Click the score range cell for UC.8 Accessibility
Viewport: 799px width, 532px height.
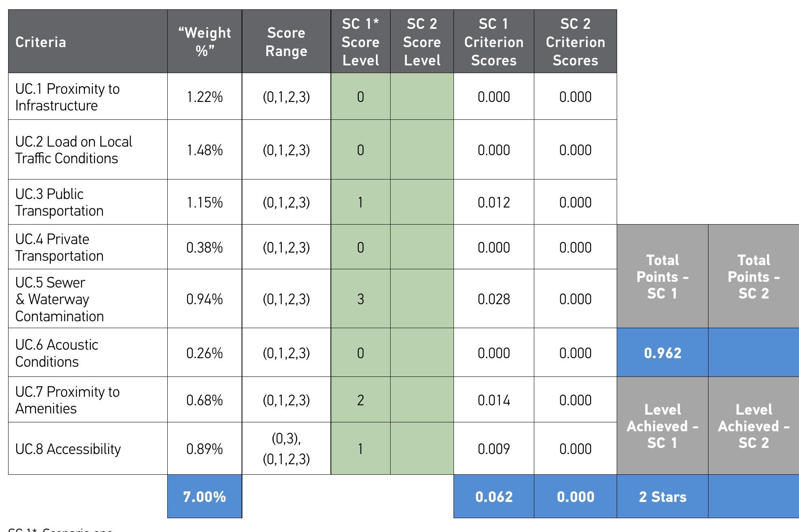[x=286, y=449]
